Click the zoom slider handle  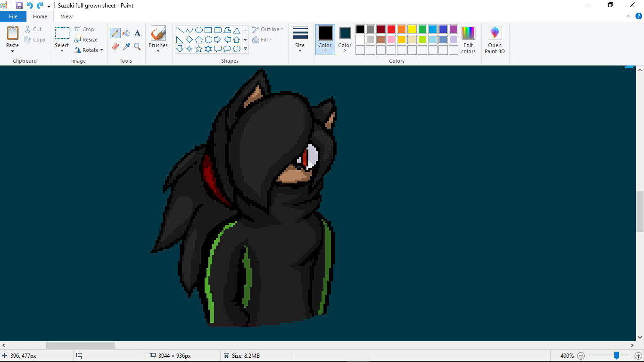616,355
